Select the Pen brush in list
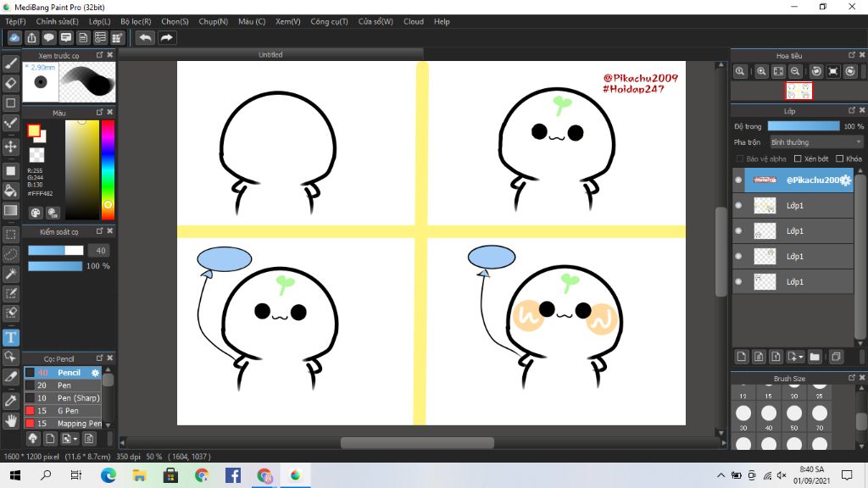The width and height of the screenshot is (868, 488). click(x=63, y=385)
